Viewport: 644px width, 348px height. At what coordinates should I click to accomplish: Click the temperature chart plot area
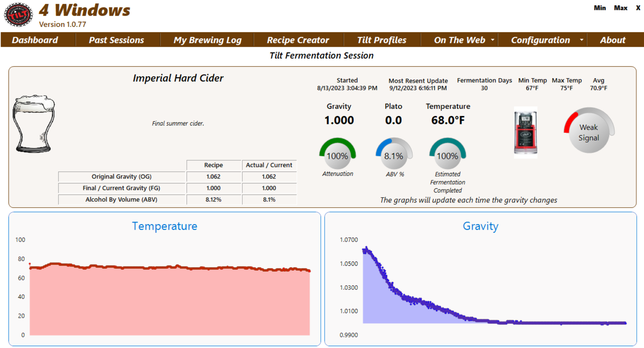point(170,287)
